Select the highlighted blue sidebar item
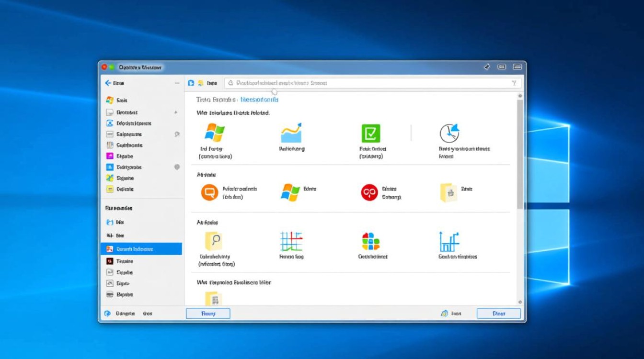Screen dimensions: 644x359 tap(141, 249)
